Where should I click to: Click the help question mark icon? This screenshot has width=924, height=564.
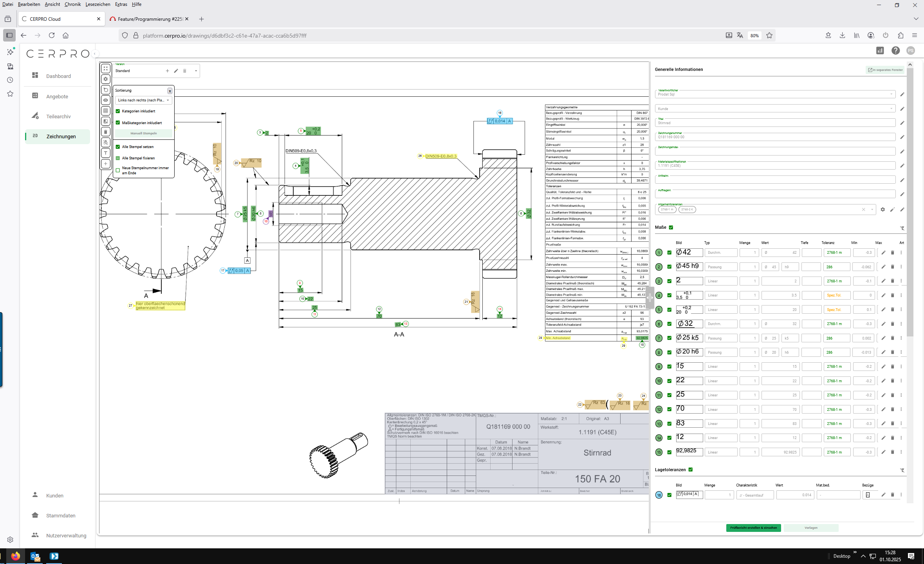pyautogui.click(x=895, y=51)
